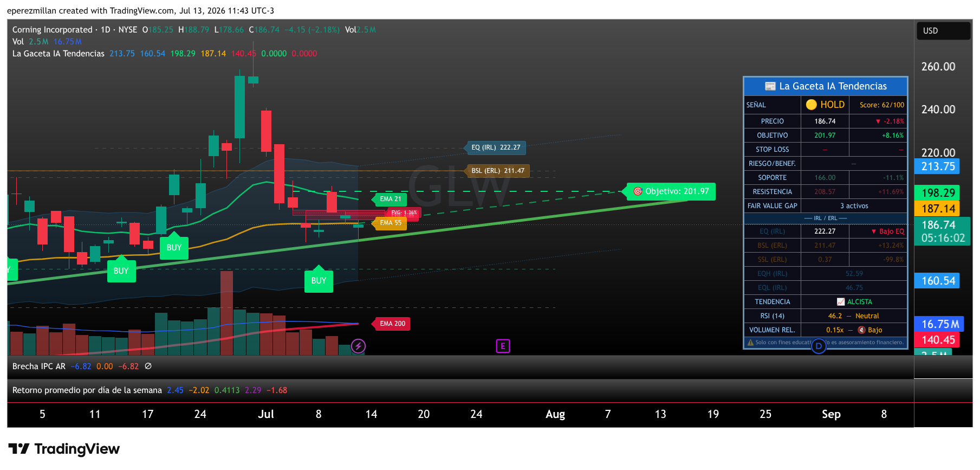
Task: Click the 240.00 price scale value
Action: click(938, 110)
